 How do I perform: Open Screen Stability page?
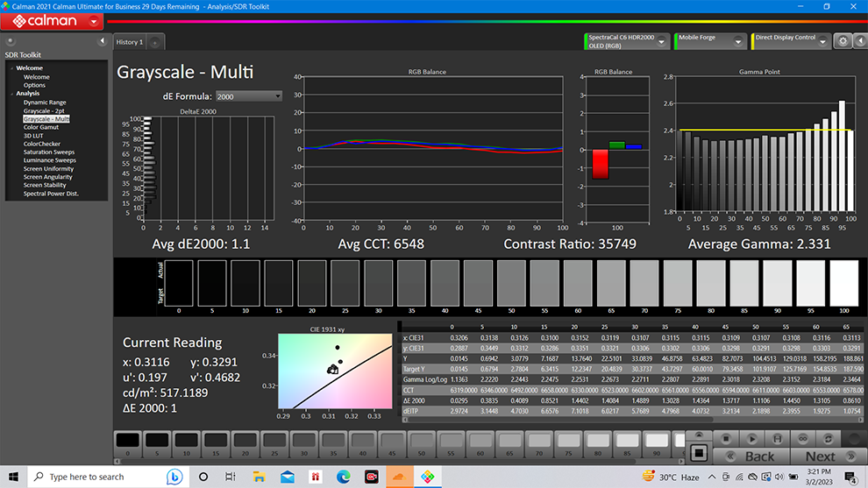pos(45,186)
